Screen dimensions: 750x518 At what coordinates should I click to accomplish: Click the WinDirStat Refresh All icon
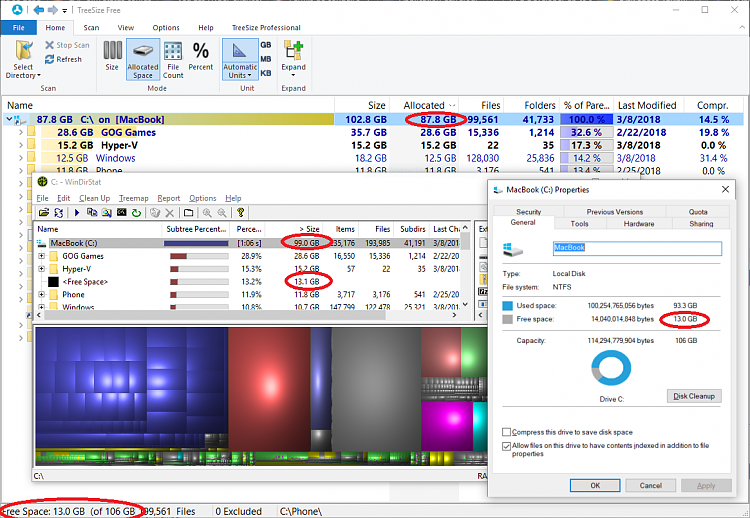[x=59, y=213]
